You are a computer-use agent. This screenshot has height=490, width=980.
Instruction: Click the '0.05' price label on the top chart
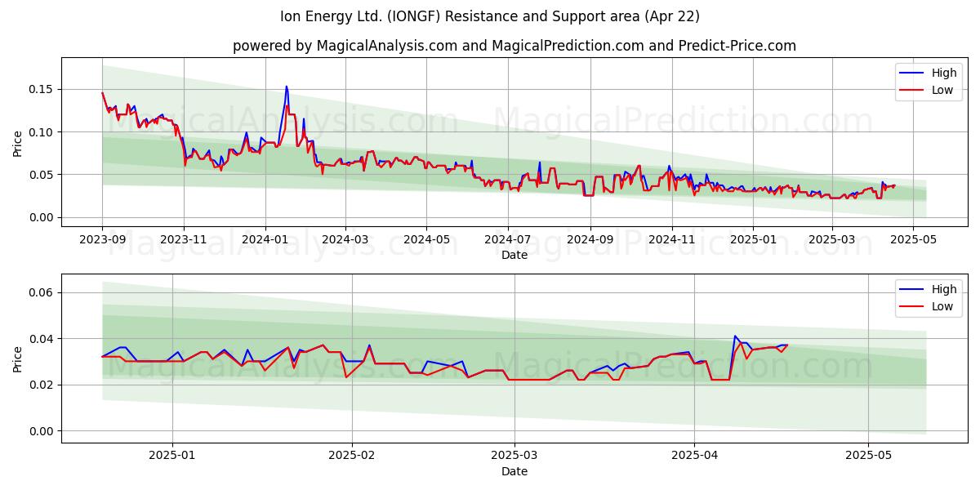point(42,175)
